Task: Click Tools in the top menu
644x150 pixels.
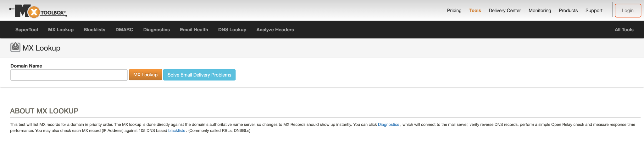Action: click(475, 10)
